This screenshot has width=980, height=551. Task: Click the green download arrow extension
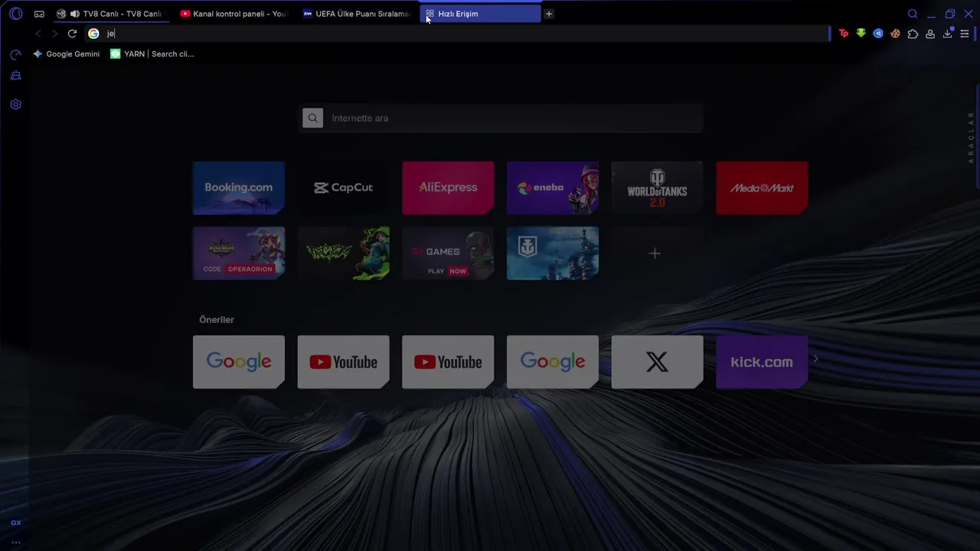[x=861, y=34]
